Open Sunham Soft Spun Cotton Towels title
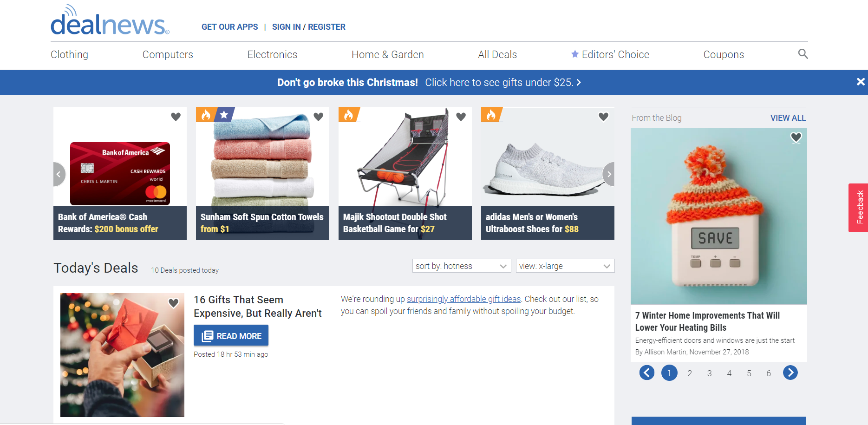 (x=262, y=223)
